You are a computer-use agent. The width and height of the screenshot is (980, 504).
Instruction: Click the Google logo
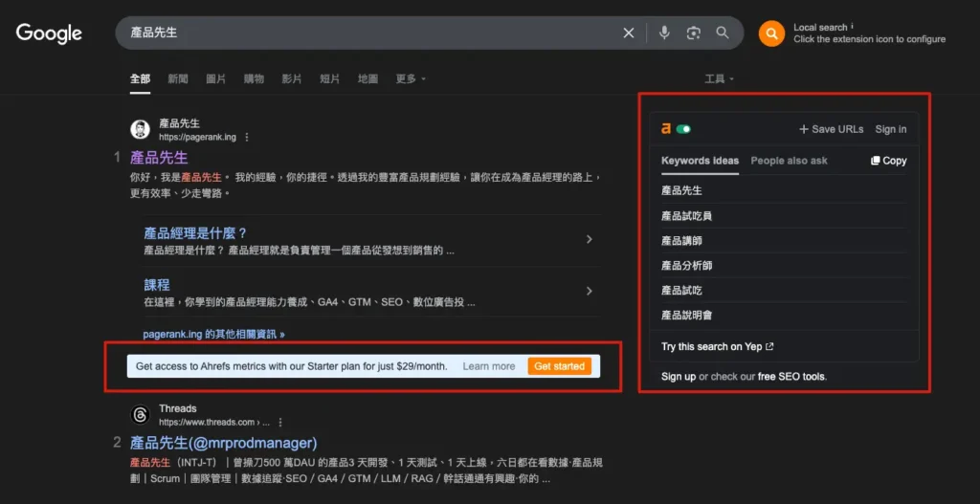click(49, 33)
